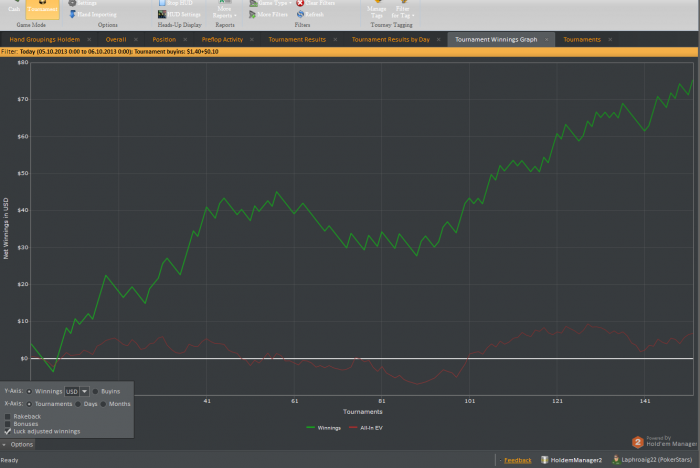Viewport: 700px width, 468px height.
Task: Click HoldemManager2 database in status bar
Action: click(572, 460)
